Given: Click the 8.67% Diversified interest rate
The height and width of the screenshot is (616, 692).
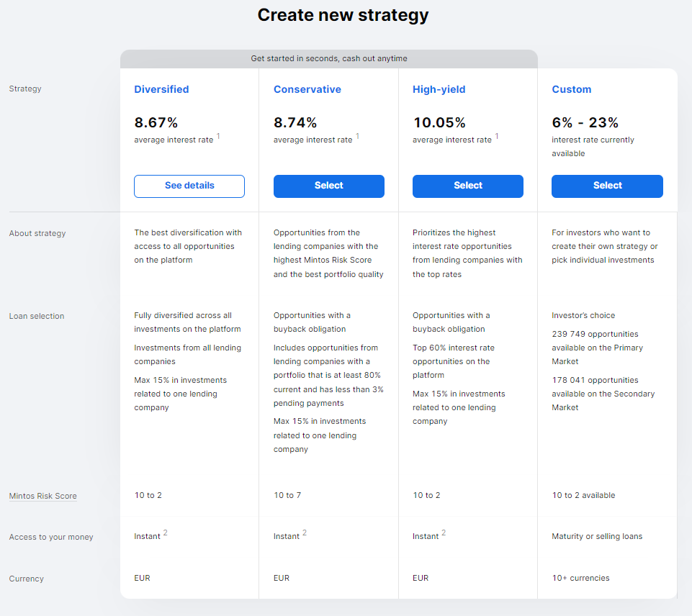Looking at the screenshot, I should 156,122.
